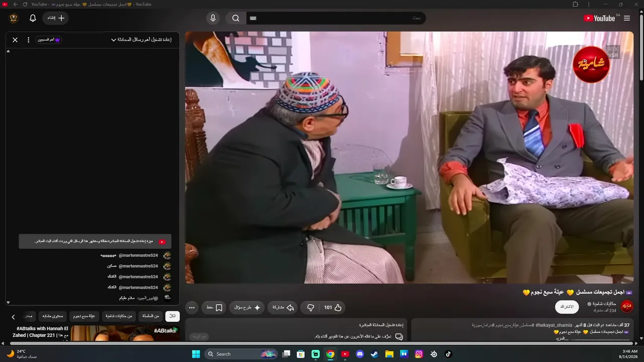644x362 pixels.
Task: Open the notifications bell
Action: click(33, 18)
